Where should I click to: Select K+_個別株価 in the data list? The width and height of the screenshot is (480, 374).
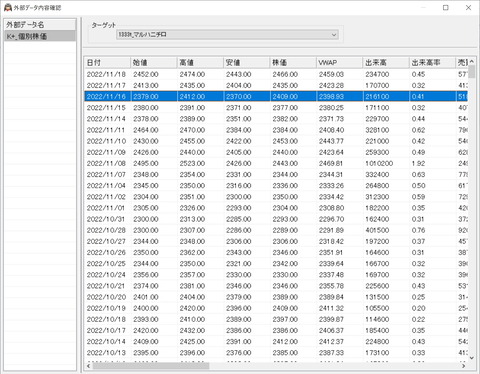40,36
